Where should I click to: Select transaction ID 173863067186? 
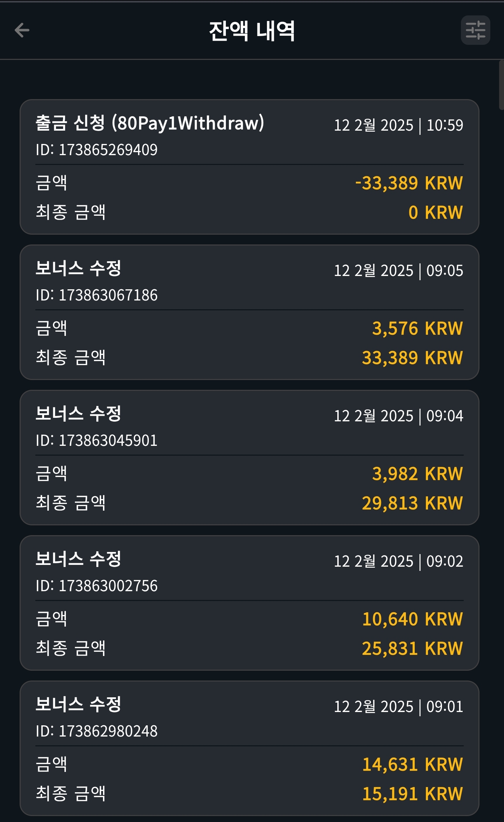click(x=97, y=295)
